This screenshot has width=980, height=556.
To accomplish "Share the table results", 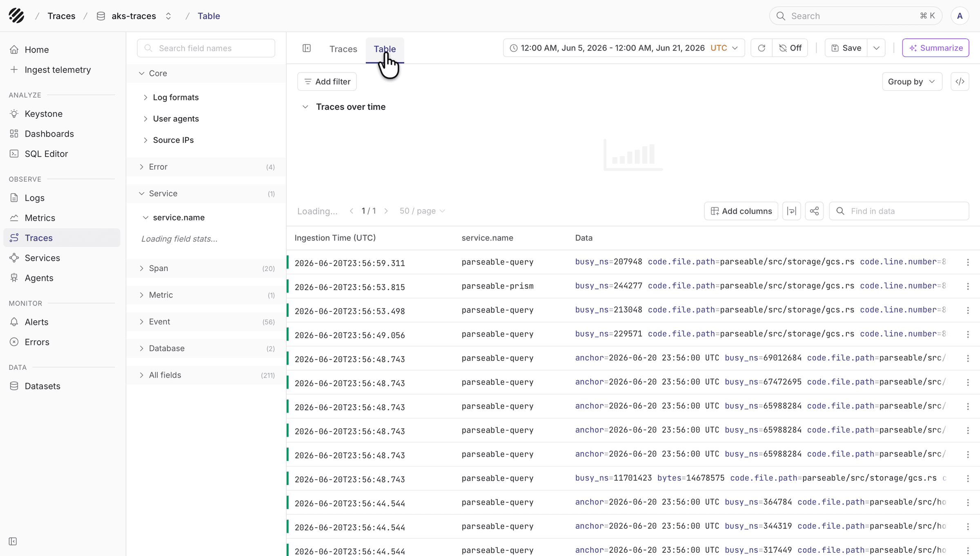I will coord(814,211).
